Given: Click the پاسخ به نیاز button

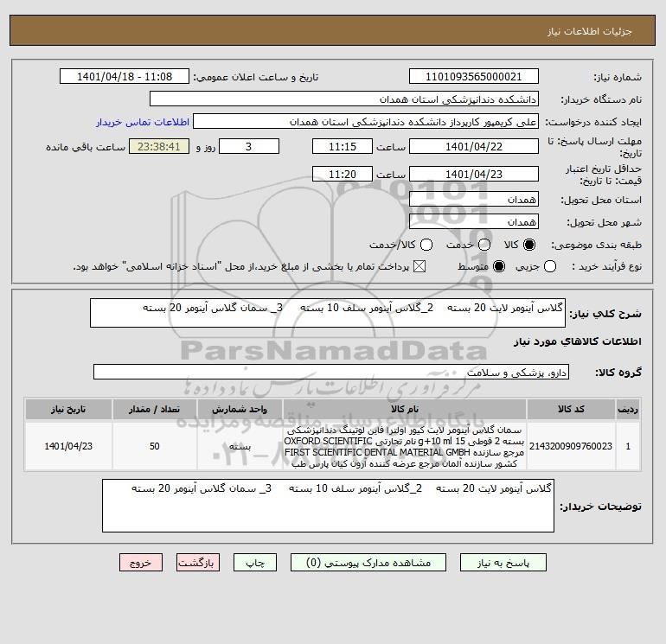Looking at the screenshot, I should 503,563.
